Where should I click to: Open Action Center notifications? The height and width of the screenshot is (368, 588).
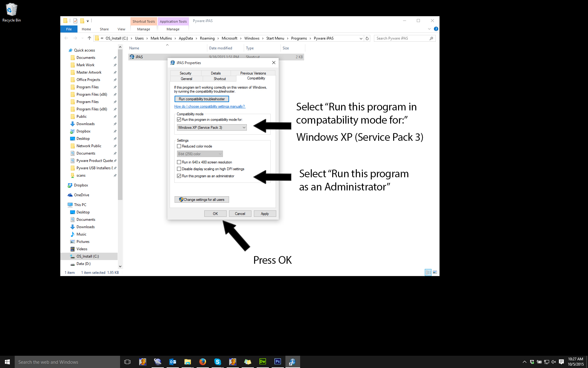(561, 362)
